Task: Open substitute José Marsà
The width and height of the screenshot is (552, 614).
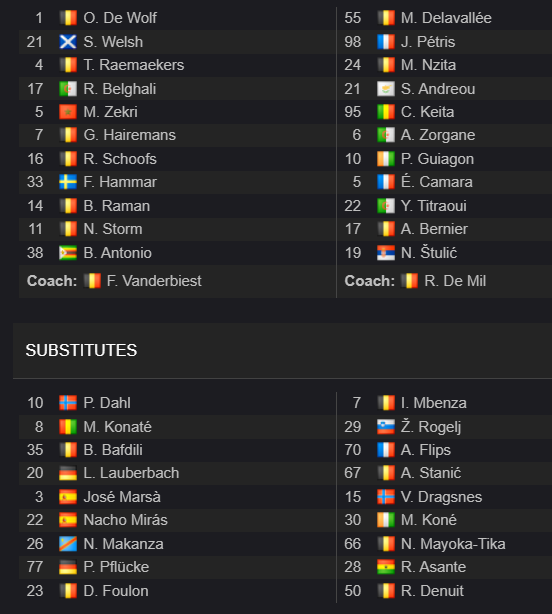Action: (x=122, y=497)
